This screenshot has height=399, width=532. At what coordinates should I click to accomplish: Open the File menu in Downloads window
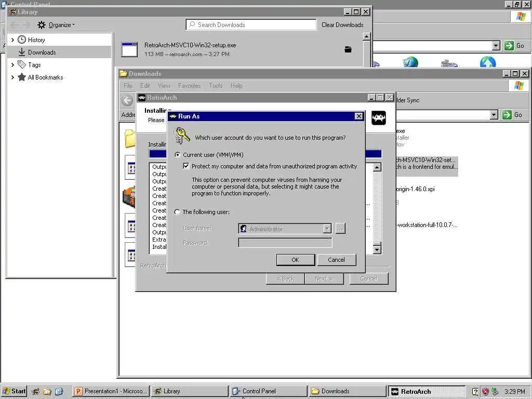point(128,86)
